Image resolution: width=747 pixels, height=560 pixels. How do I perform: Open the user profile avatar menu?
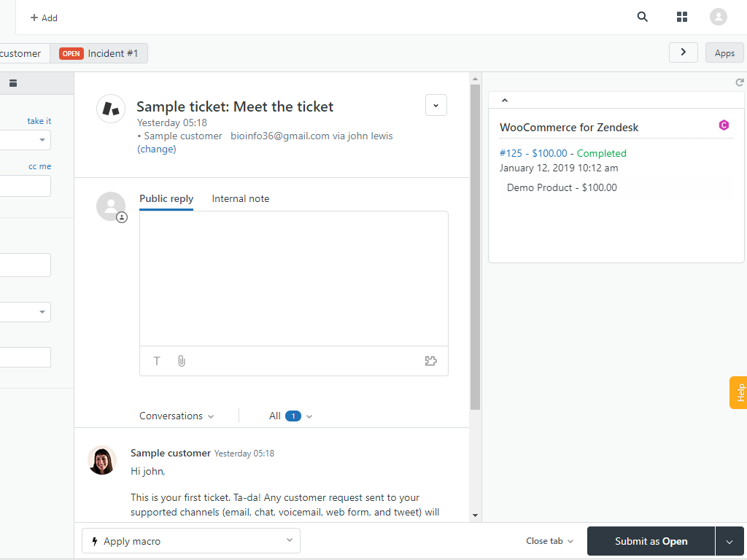click(x=718, y=17)
